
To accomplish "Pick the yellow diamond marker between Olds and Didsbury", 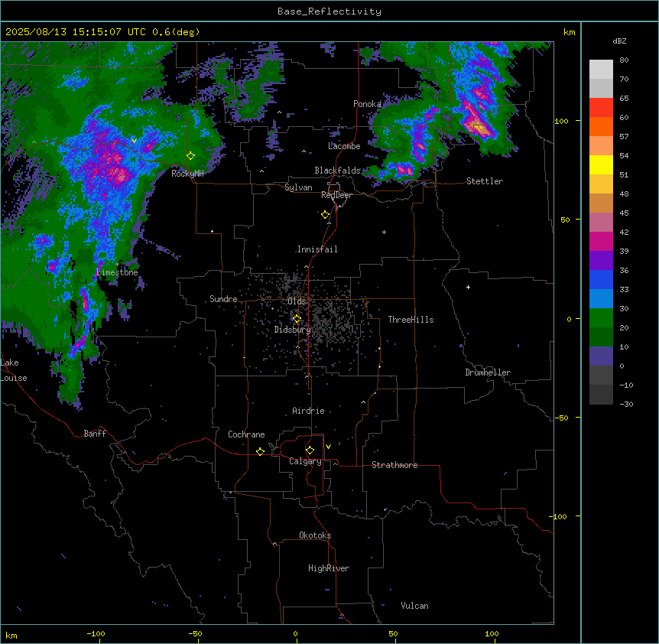I will click(297, 319).
